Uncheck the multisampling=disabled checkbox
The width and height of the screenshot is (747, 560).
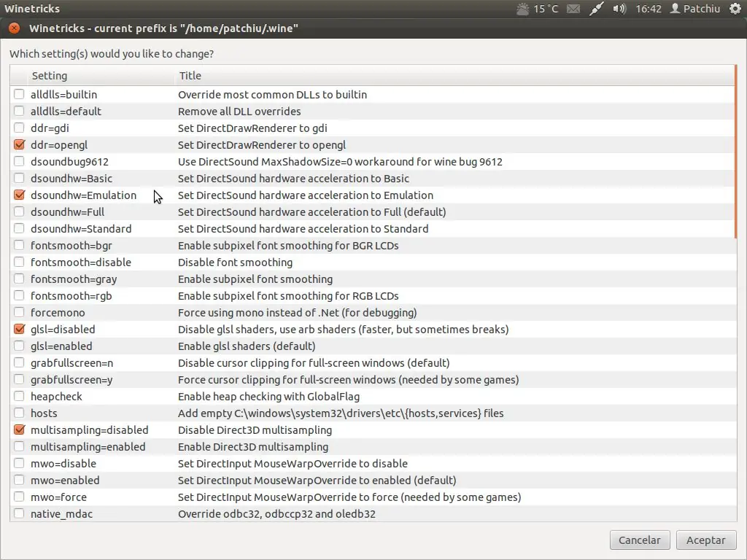(19, 430)
